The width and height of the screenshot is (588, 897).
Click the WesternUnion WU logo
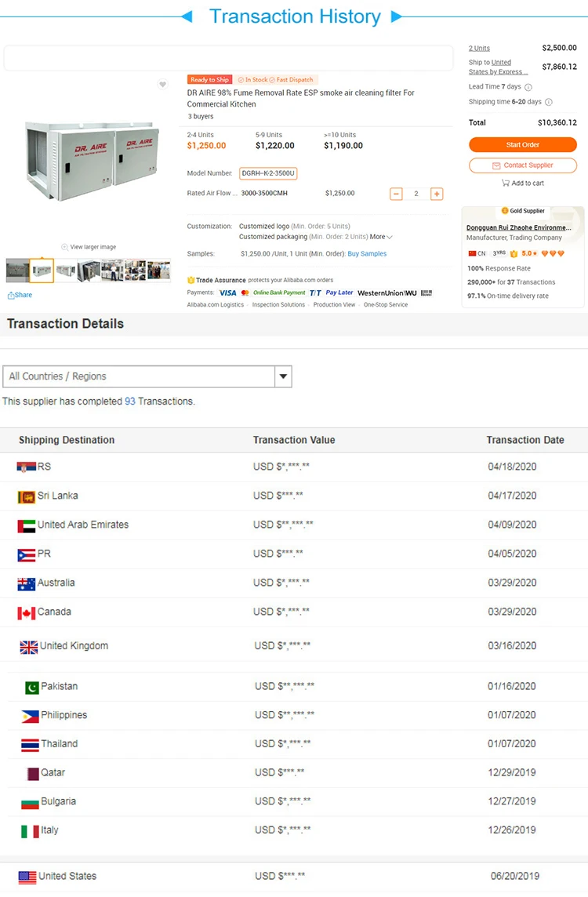[x=387, y=293]
